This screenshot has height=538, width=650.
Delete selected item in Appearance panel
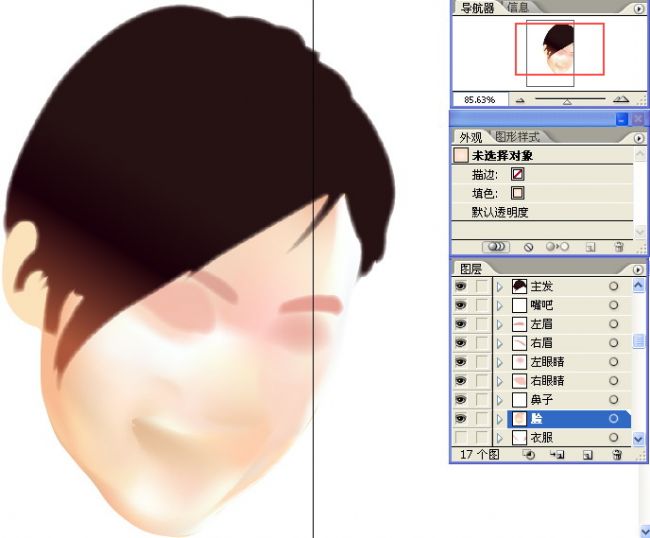619,246
